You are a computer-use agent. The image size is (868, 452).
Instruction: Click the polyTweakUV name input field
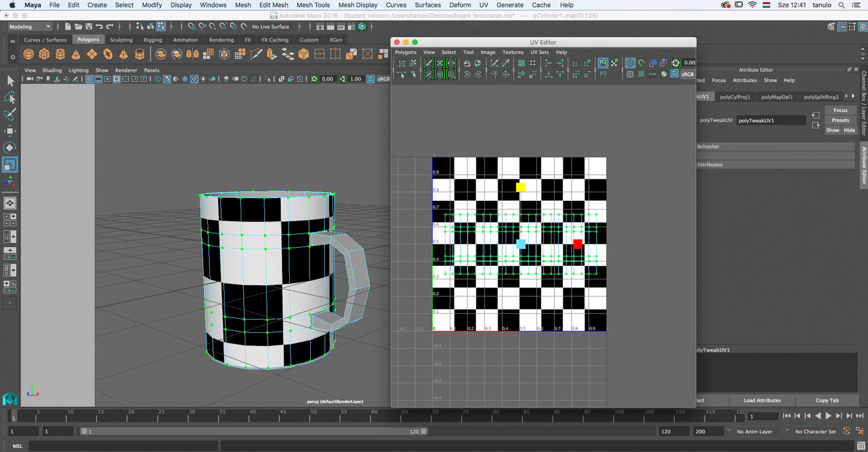pyautogui.click(x=771, y=120)
